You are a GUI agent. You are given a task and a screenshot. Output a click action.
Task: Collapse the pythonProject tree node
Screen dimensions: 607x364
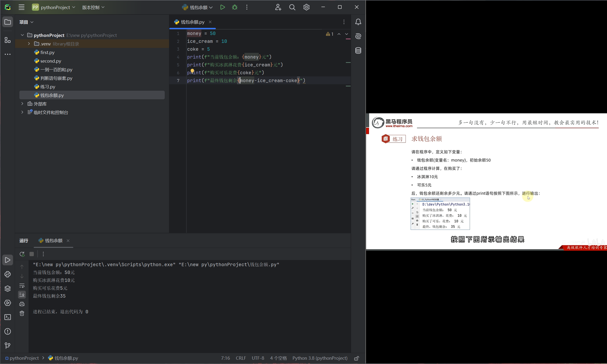coord(22,35)
